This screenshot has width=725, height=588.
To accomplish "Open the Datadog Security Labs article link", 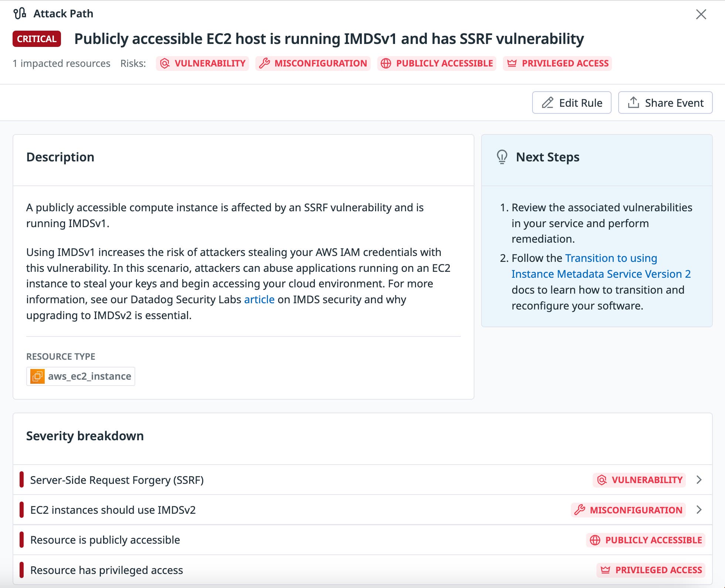I will coord(259,299).
